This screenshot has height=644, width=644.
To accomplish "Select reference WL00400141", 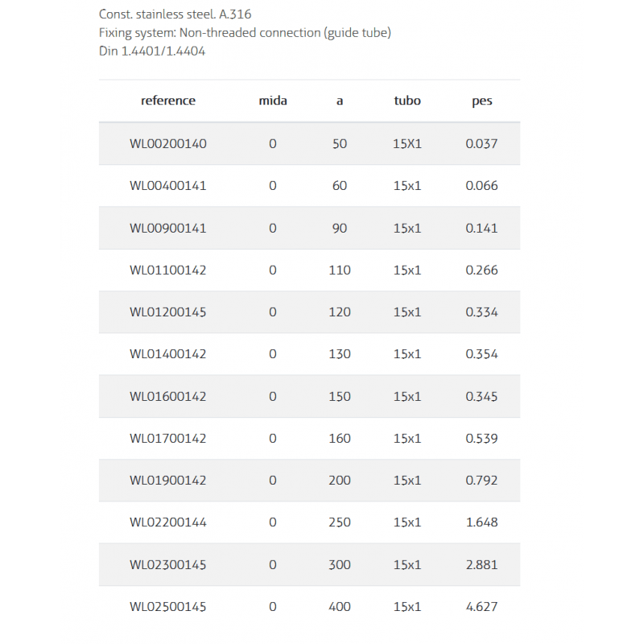I will click(168, 186).
